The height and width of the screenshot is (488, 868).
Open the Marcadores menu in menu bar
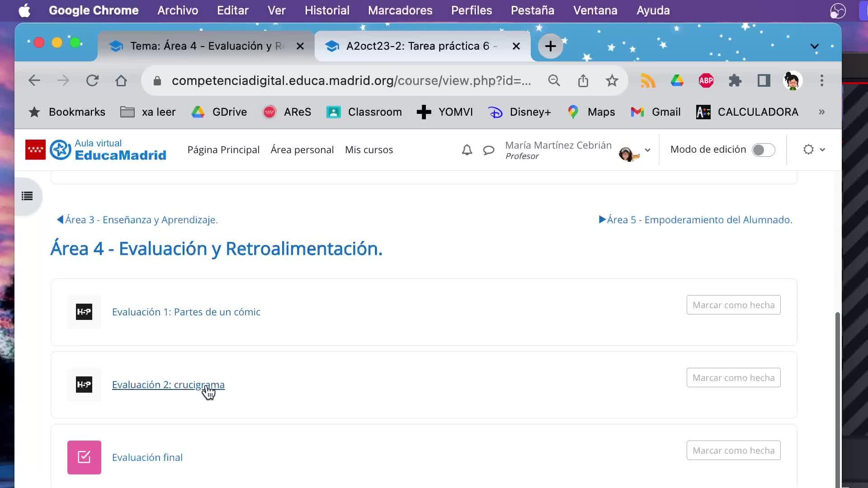point(400,10)
